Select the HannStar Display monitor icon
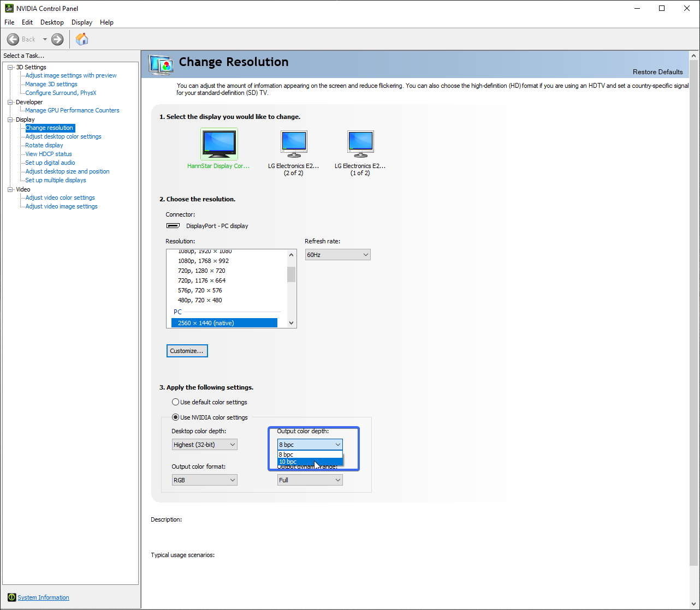The height and width of the screenshot is (610, 700). 219,144
